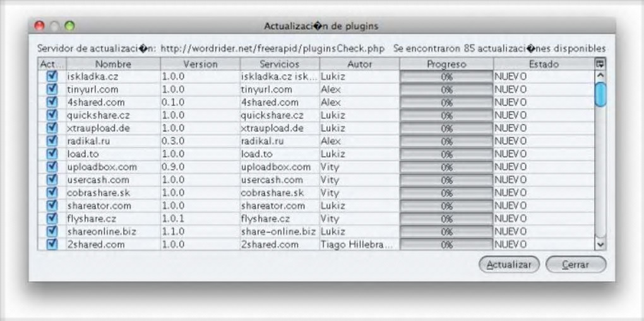Select the 4shared.com name cell
Screen dimensions: 644x321
[114, 102]
